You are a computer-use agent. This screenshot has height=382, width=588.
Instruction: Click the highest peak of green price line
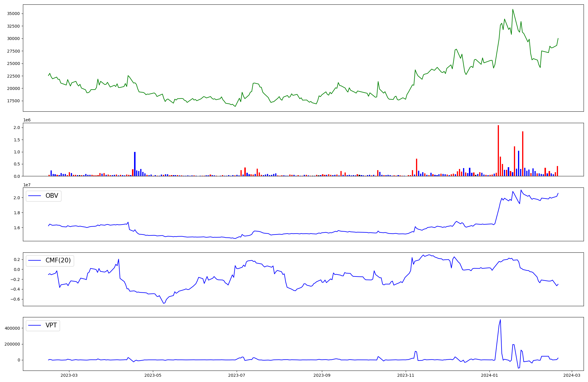coord(513,9)
